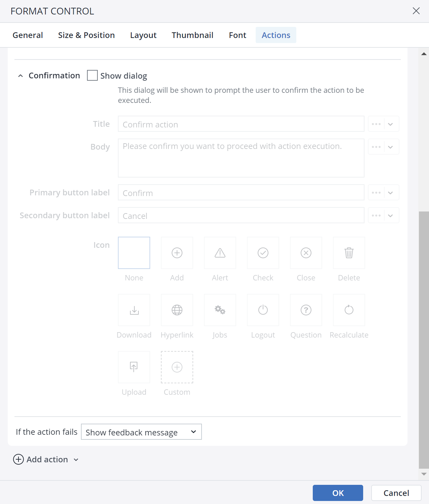Focus the Primary button label field
This screenshot has height=504, width=429.
(241, 193)
